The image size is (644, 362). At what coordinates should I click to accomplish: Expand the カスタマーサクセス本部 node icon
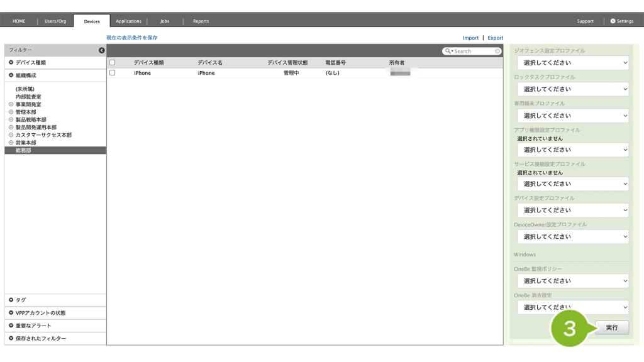(11, 135)
